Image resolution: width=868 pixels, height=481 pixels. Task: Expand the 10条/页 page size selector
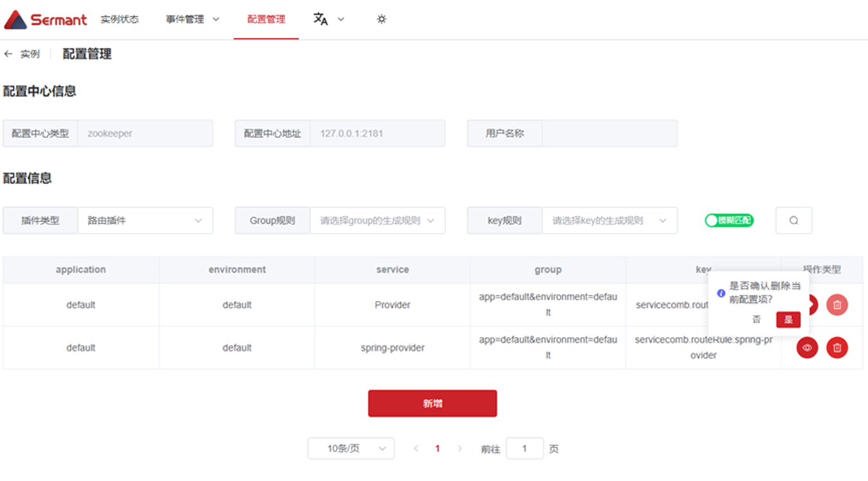pos(351,449)
